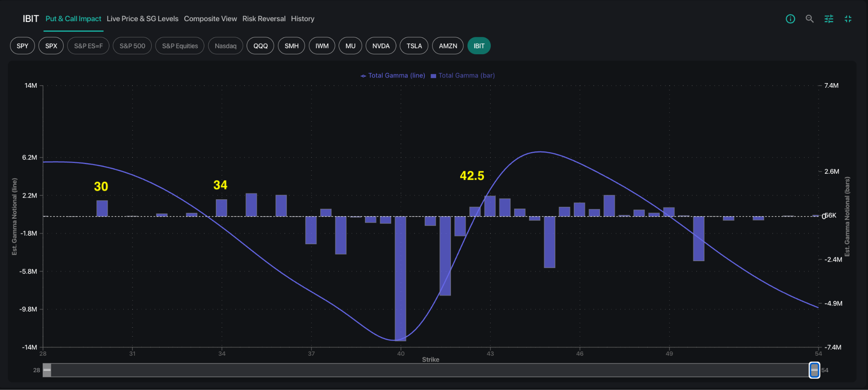Choose the IWM ticker chip

[322, 46]
